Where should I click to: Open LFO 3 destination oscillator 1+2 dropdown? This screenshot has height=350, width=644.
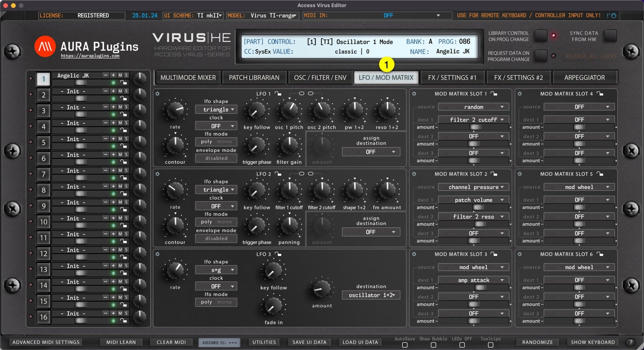tap(371, 295)
